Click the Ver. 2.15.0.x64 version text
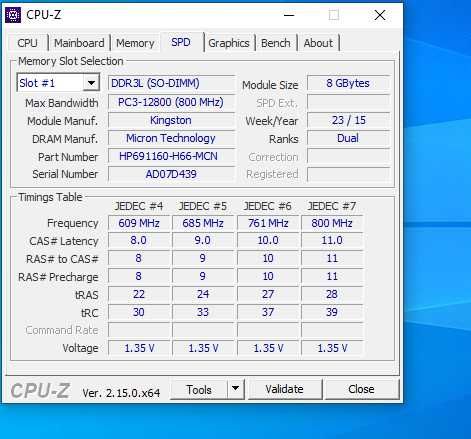The width and height of the screenshot is (471, 439). tap(121, 393)
